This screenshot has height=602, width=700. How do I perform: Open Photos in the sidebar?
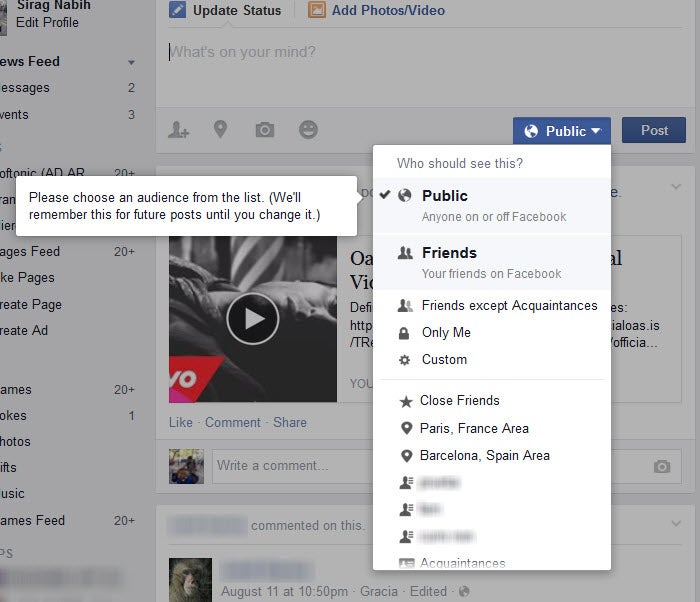coord(15,442)
